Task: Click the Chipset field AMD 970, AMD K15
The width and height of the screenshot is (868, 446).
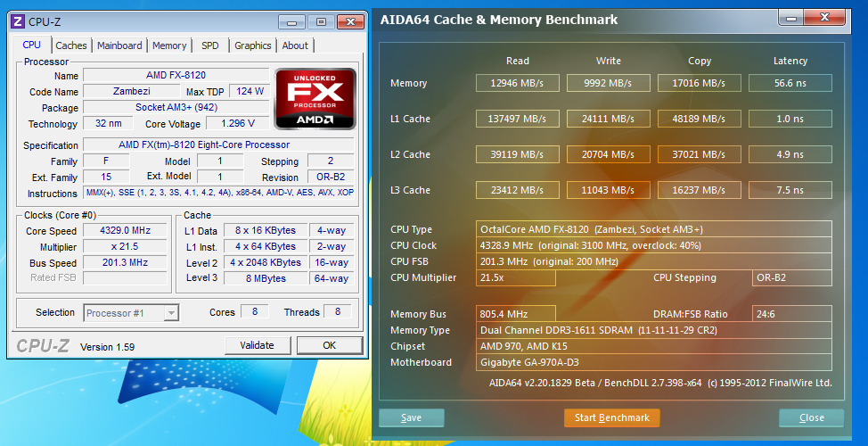Action: [x=654, y=346]
